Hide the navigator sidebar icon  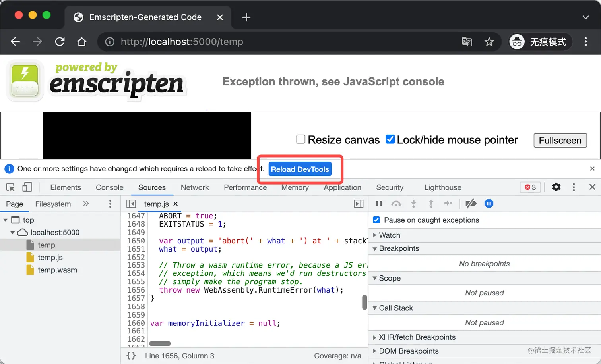pos(131,204)
